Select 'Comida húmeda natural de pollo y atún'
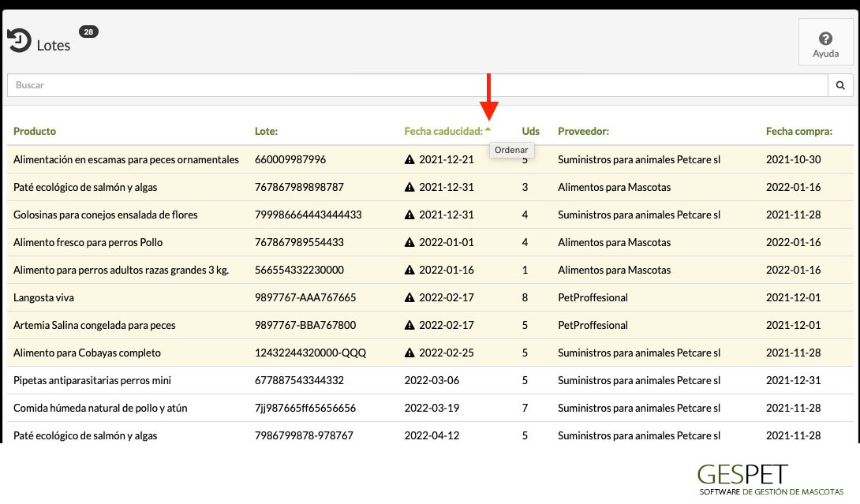Image resolution: width=860 pixels, height=504 pixels. [x=100, y=408]
